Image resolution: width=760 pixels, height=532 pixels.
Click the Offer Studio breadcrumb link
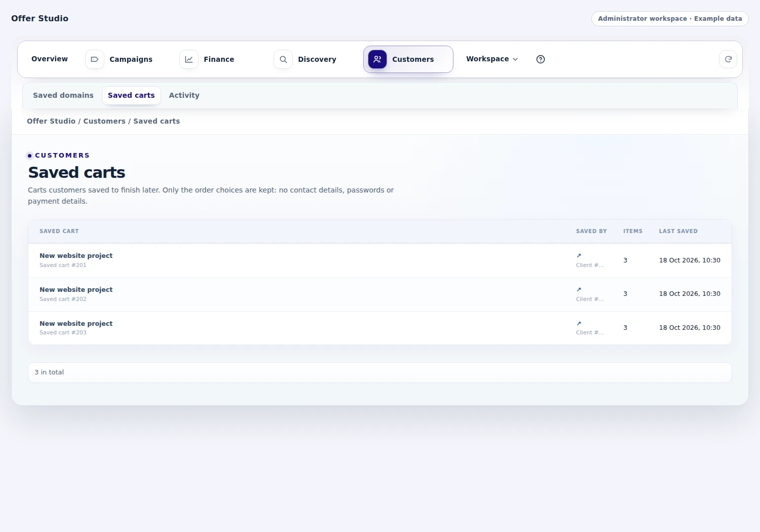[x=51, y=121]
